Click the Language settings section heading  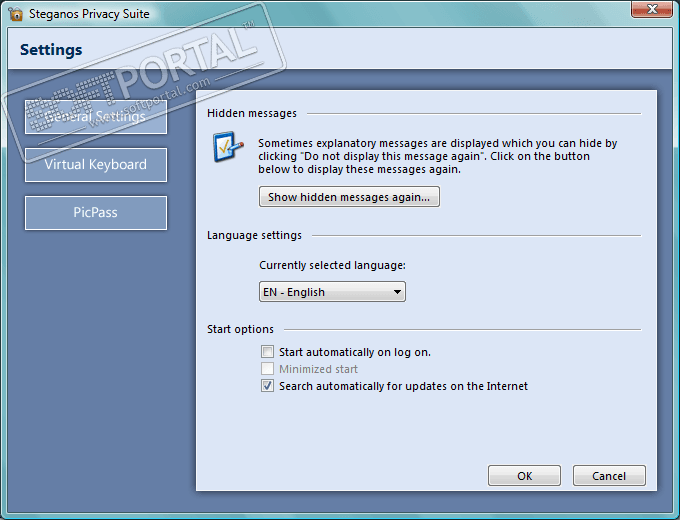coord(254,235)
